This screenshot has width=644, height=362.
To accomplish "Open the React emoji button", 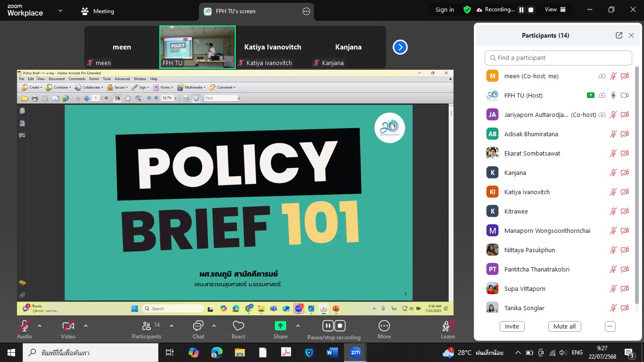I will pyautogui.click(x=238, y=326).
